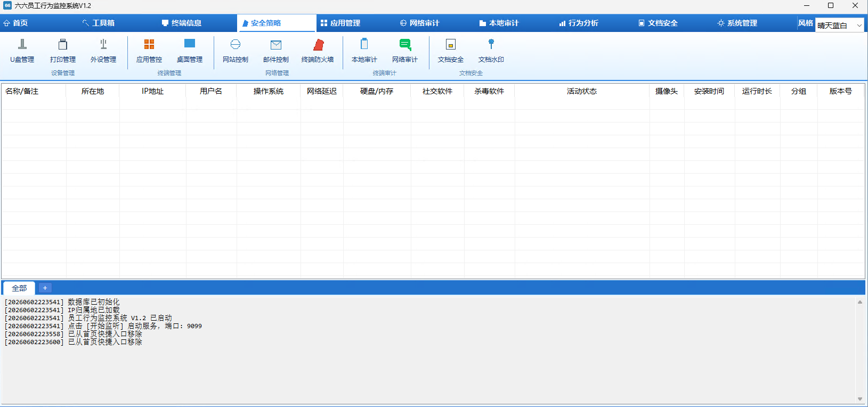This screenshot has height=407, width=868.
Task: Click the 杀毒软件 column header
Action: [x=489, y=91]
